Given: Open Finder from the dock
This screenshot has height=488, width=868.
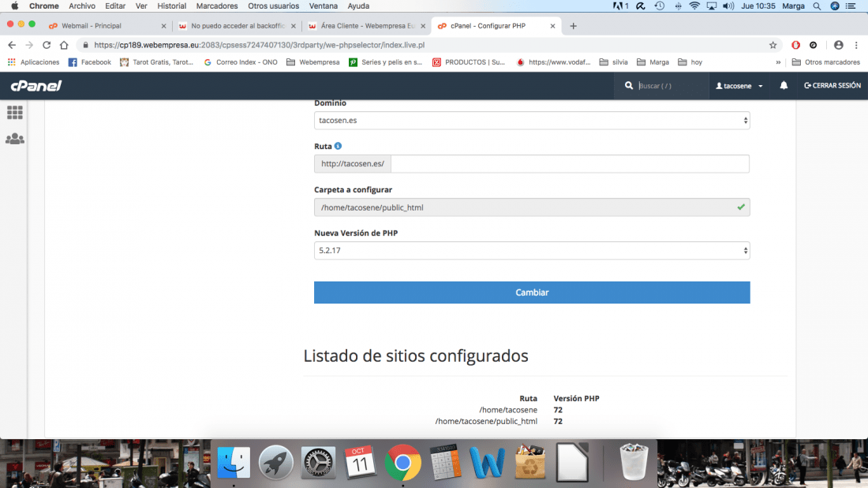Looking at the screenshot, I should click(234, 463).
